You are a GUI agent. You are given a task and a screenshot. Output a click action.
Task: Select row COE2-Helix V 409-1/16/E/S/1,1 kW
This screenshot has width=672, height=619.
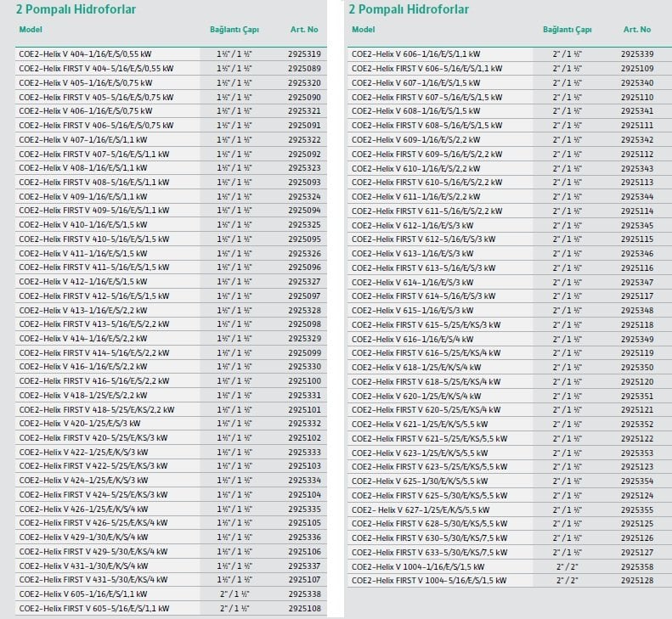171,197
